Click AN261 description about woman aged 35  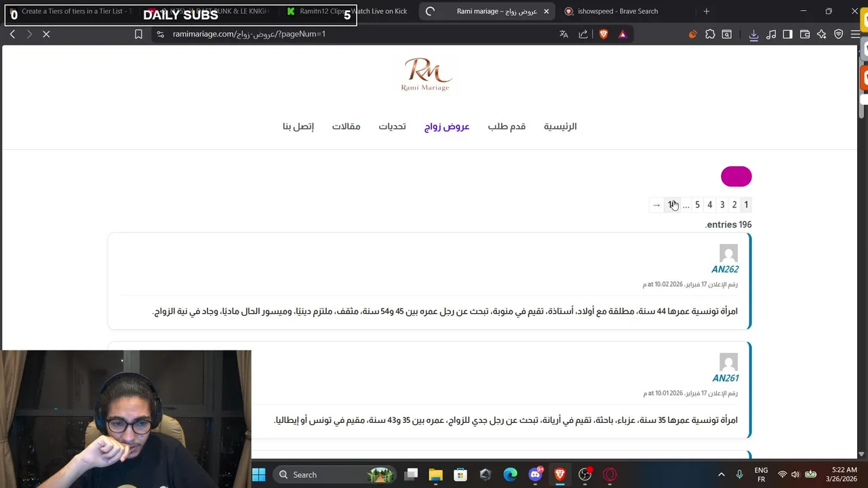(506, 420)
